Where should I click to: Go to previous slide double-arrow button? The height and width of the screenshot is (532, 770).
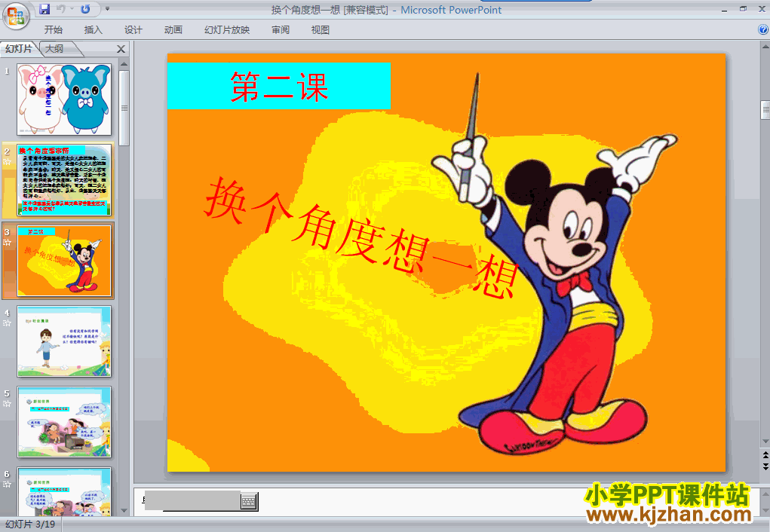[x=765, y=455]
